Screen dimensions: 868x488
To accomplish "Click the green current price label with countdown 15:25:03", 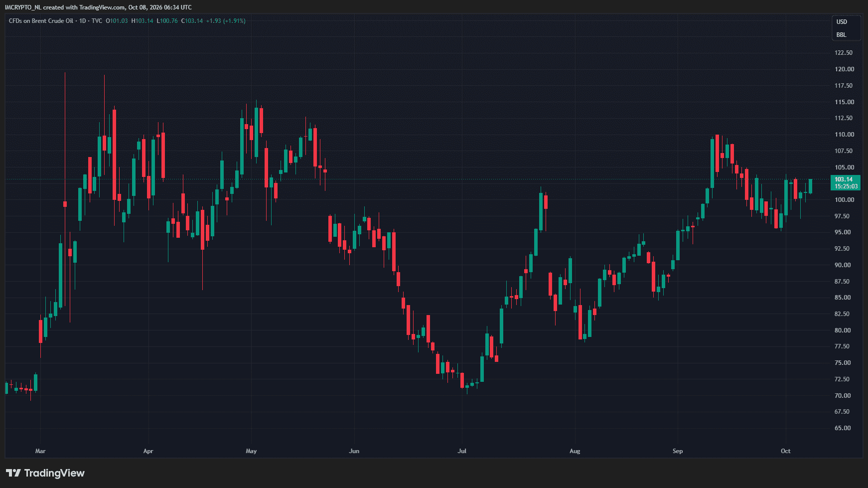I will point(846,183).
